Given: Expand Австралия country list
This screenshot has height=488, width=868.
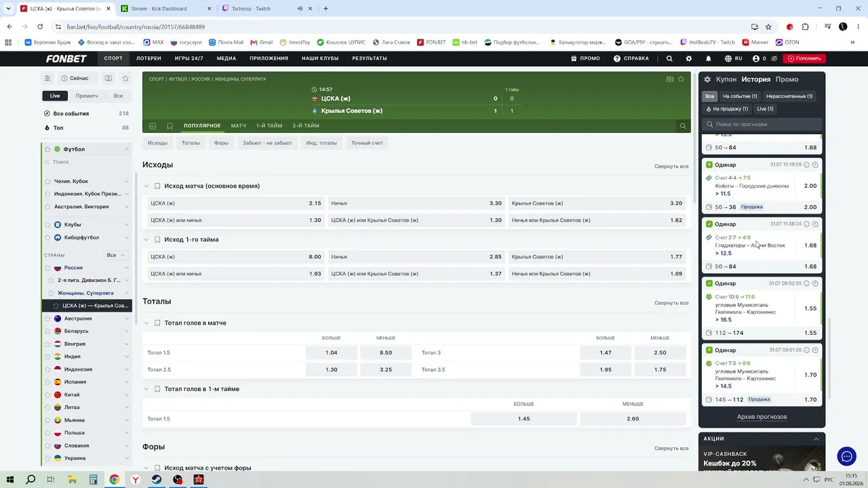Looking at the screenshot, I should coord(127,319).
